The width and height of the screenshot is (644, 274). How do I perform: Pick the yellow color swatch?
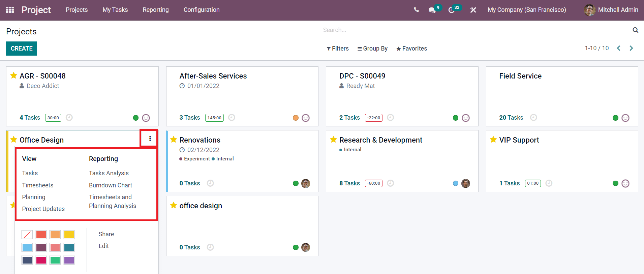point(69,235)
